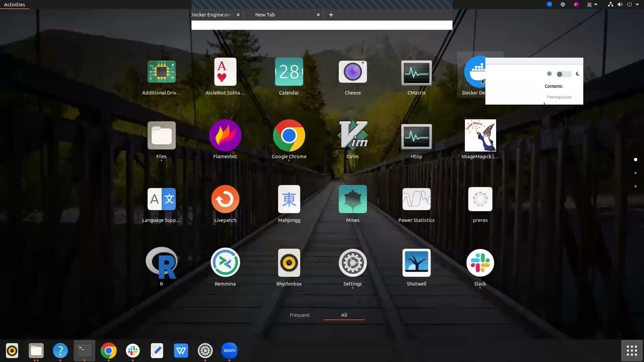Open Settings from the dock
Screen dimensions: 644x362
click(205, 350)
